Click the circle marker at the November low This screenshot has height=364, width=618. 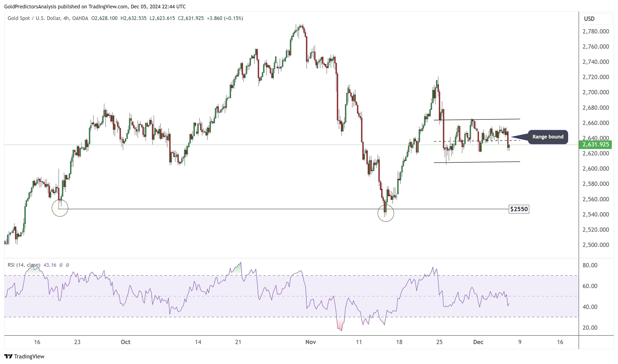(385, 213)
